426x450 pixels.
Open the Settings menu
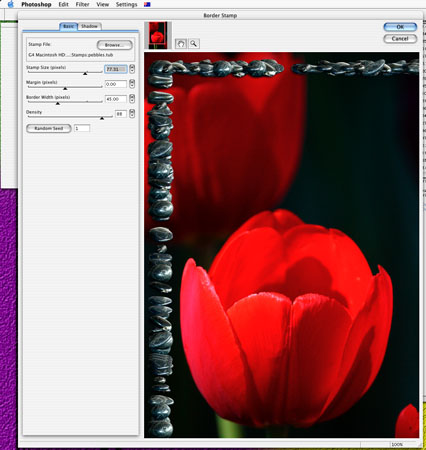126,5
